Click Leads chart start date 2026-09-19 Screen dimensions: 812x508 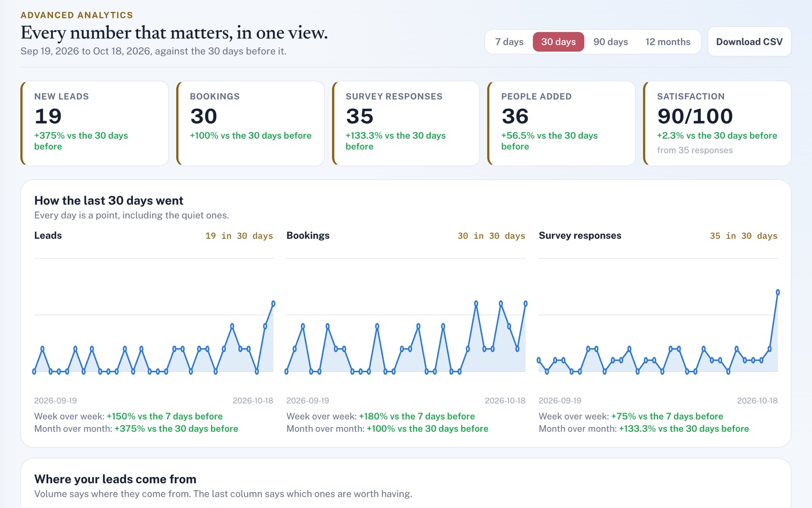(x=55, y=401)
